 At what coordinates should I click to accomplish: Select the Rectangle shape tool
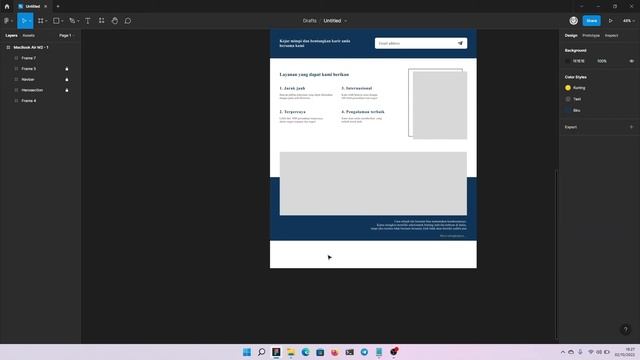point(56,21)
